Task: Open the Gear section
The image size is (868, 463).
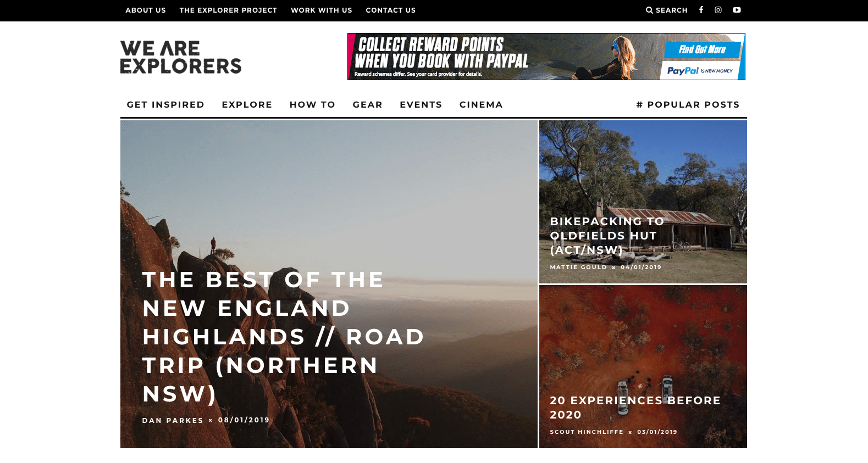Action: pos(367,104)
